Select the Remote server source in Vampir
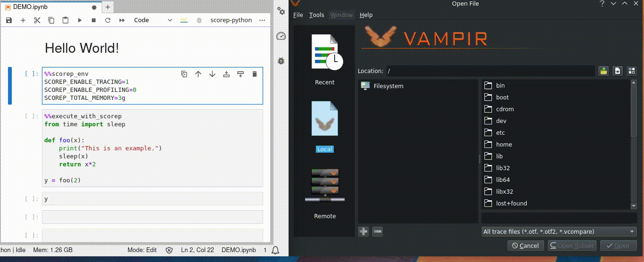This screenshot has height=262, width=644. pos(325,193)
